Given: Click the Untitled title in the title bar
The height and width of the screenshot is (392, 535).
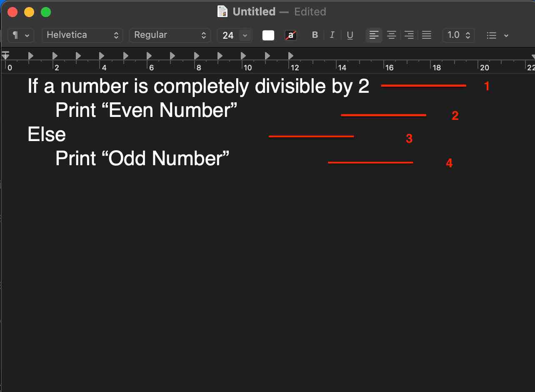Looking at the screenshot, I should 253,11.
